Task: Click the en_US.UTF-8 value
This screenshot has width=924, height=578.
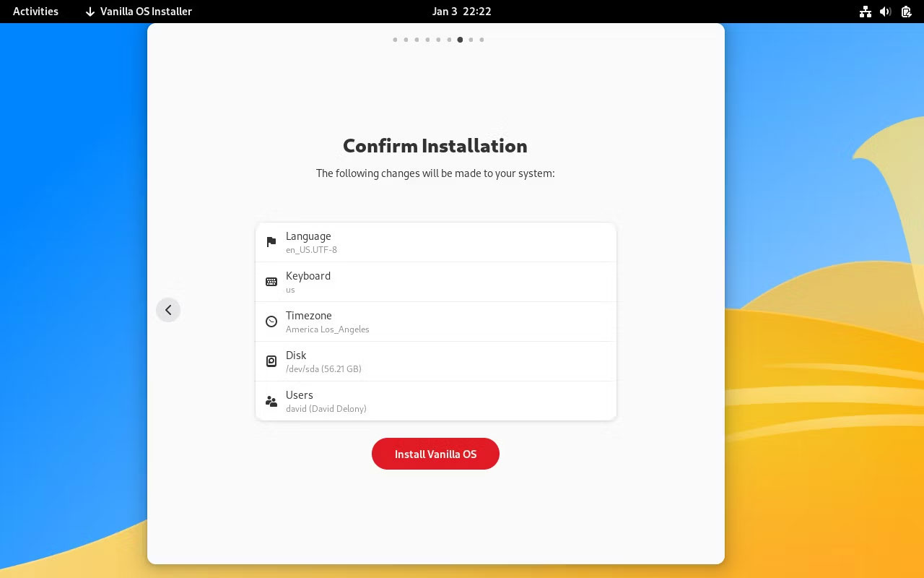Action: click(x=311, y=250)
